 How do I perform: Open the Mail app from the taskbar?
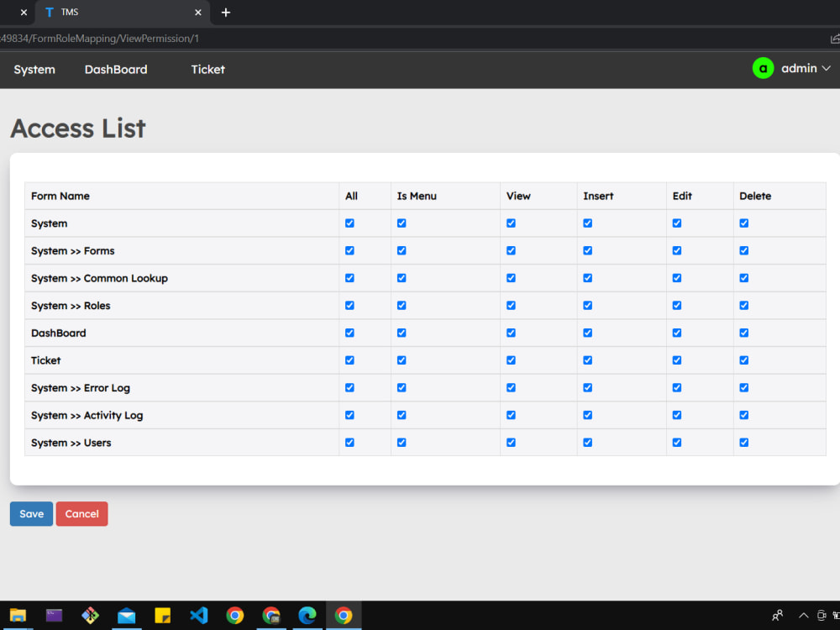pos(127,616)
